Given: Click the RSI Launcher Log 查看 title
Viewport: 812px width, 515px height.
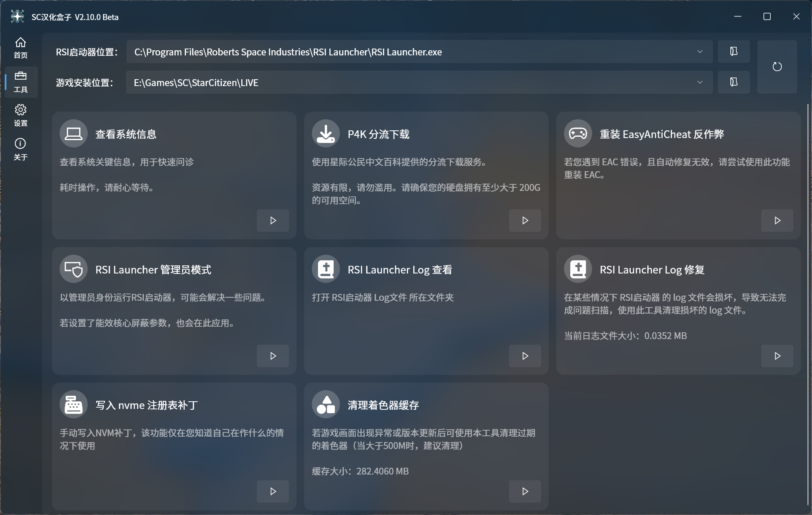Looking at the screenshot, I should (400, 270).
